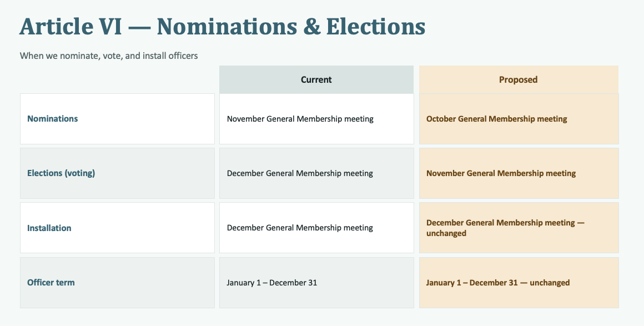Click the Current column header

pos(316,80)
